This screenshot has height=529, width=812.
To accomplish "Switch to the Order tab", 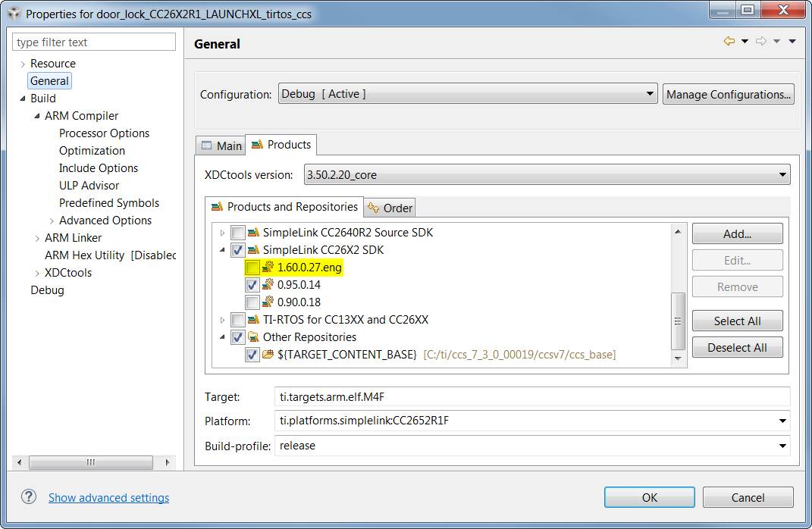I will [x=390, y=208].
